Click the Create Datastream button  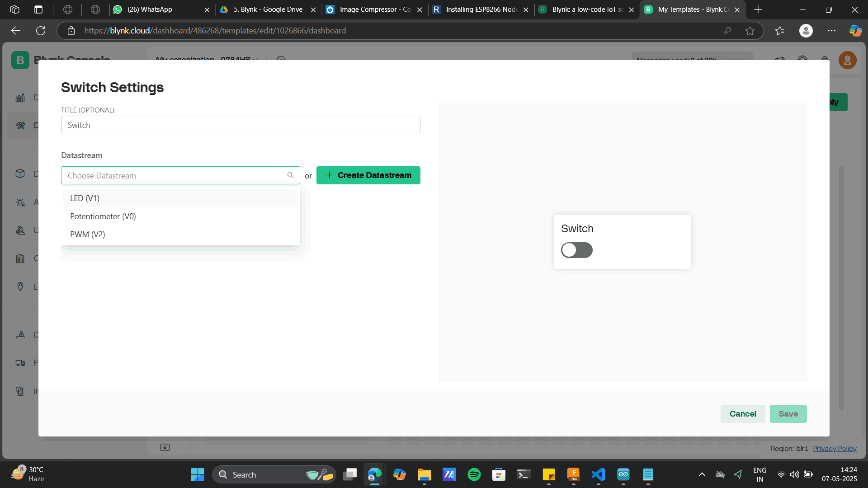pyautogui.click(x=368, y=175)
